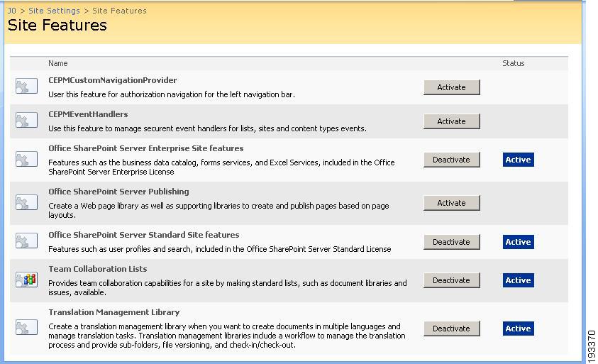The height and width of the screenshot is (364, 598).
Task: Click the Translation Management Library title
Action: click(114, 312)
